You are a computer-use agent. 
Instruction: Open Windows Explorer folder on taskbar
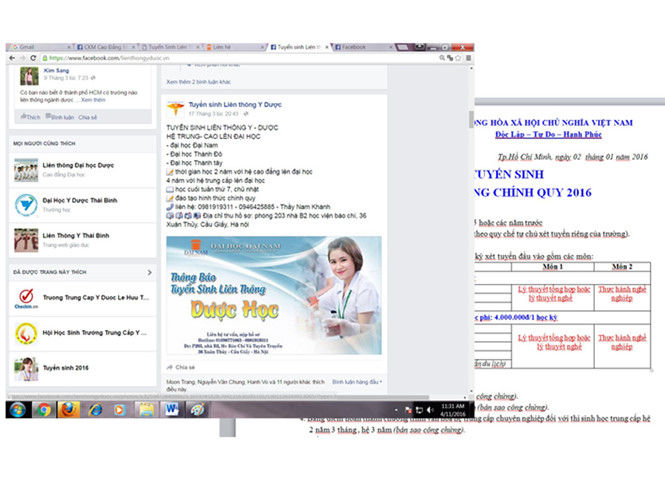[x=146, y=409]
